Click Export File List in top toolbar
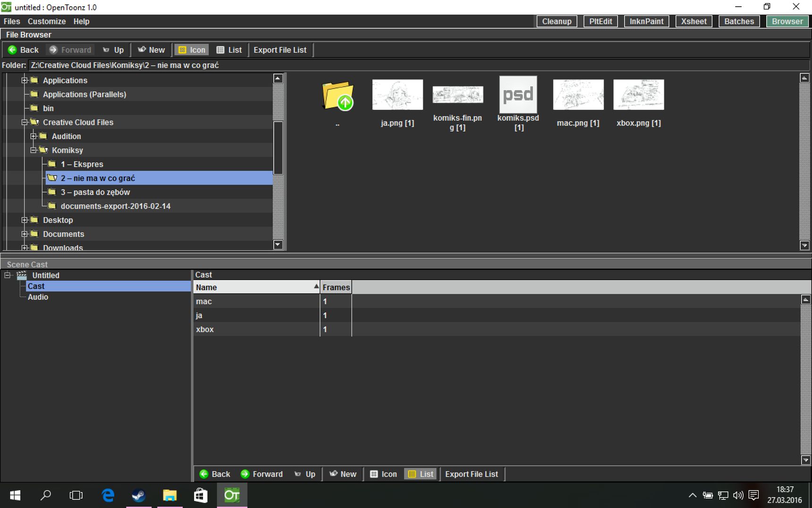Screen dimensions: 812x508 280,50
